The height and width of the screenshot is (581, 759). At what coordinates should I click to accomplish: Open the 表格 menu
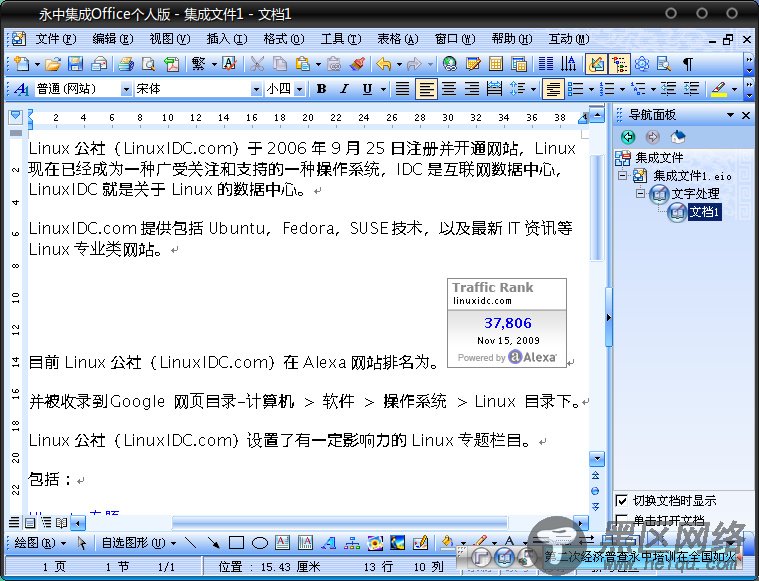point(398,39)
